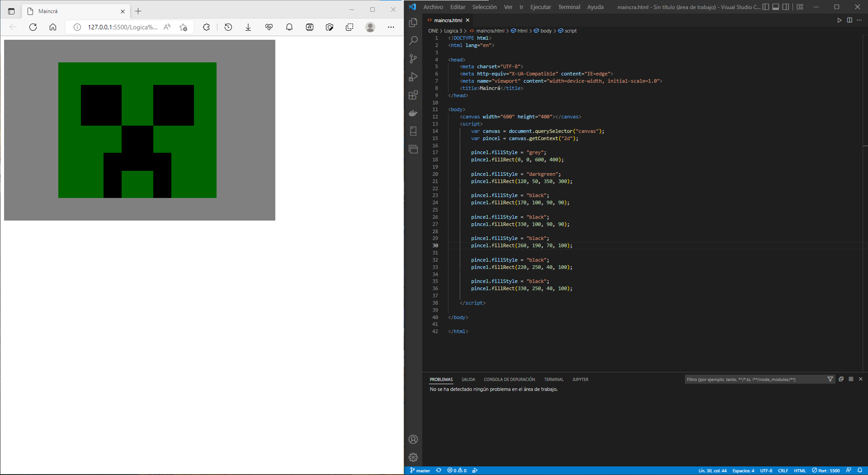Open the Accounts menu in VS Code
The width and height of the screenshot is (868, 475).
point(413,439)
